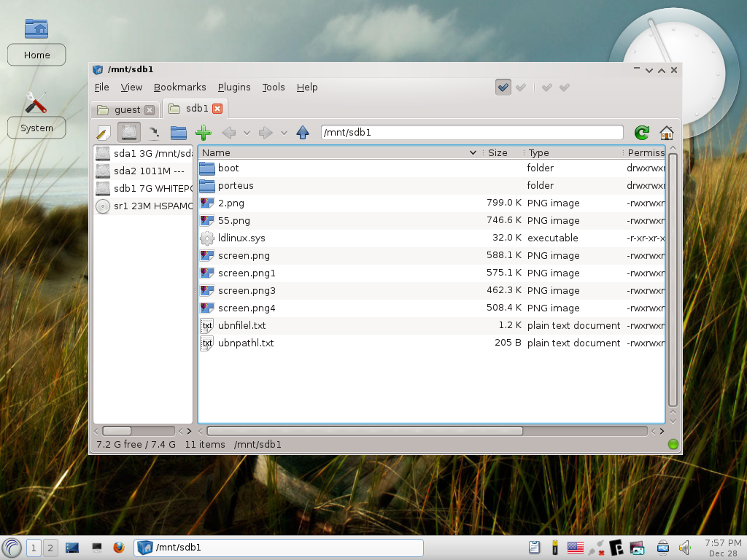Click the green plus new tab icon
Image resolution: width=747 pixels, height=560 pixels.
[x=204, y=133]
